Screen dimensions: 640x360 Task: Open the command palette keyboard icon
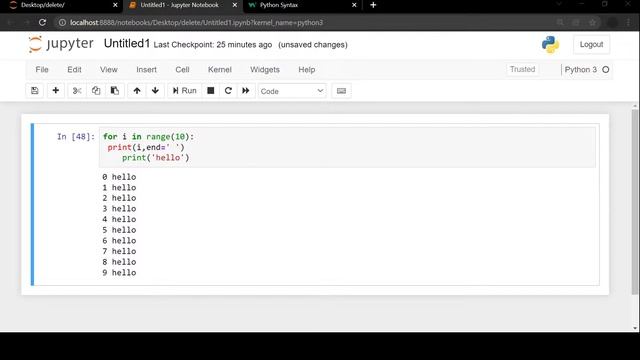pos(341,91)
